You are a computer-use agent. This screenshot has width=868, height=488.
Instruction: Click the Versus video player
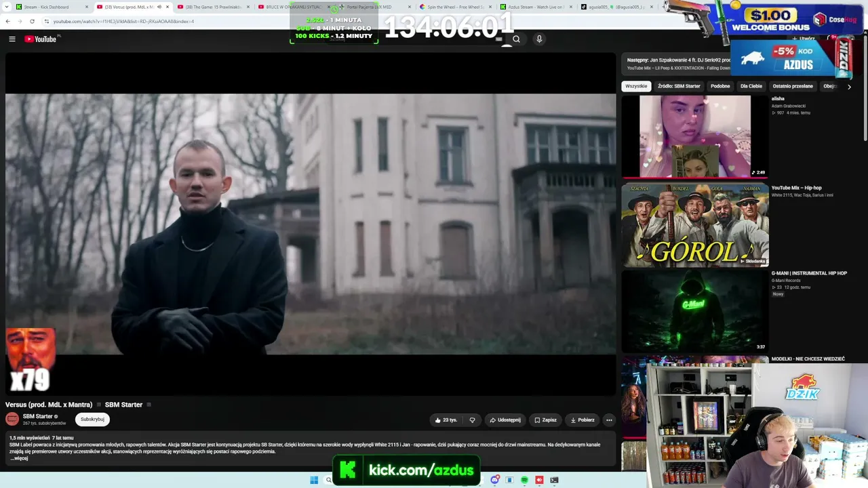click(x=311, y=224)
